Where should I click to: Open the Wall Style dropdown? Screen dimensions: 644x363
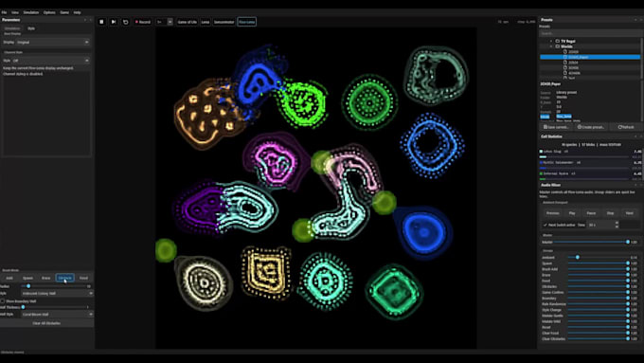[57, 314]
